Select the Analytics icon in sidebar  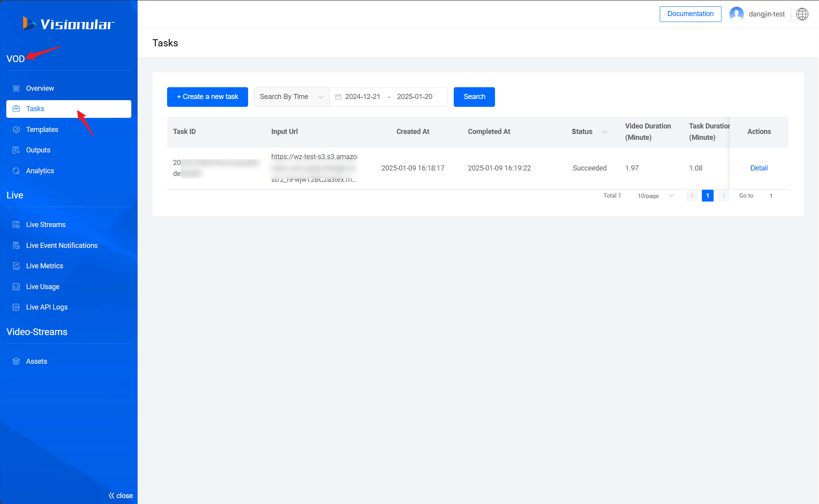point(16,170)
